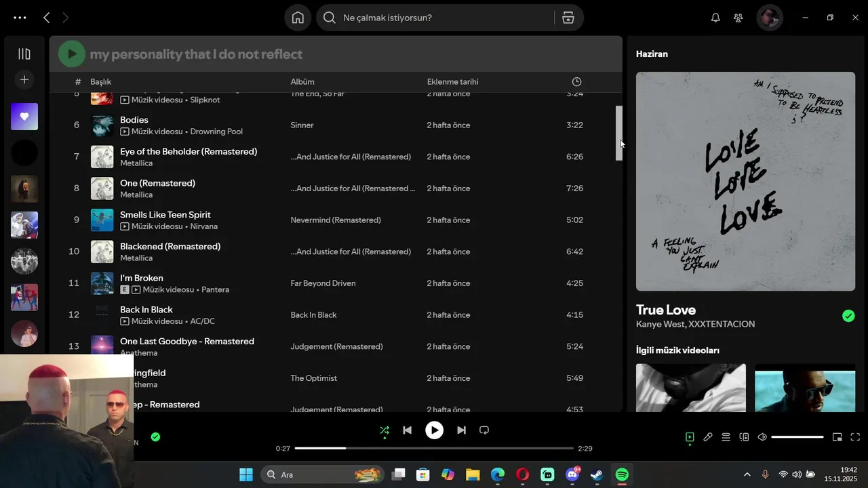This screenshot has width=868, height=488.
Task: Sort by duration clock icon
Action: coord(576,82)
